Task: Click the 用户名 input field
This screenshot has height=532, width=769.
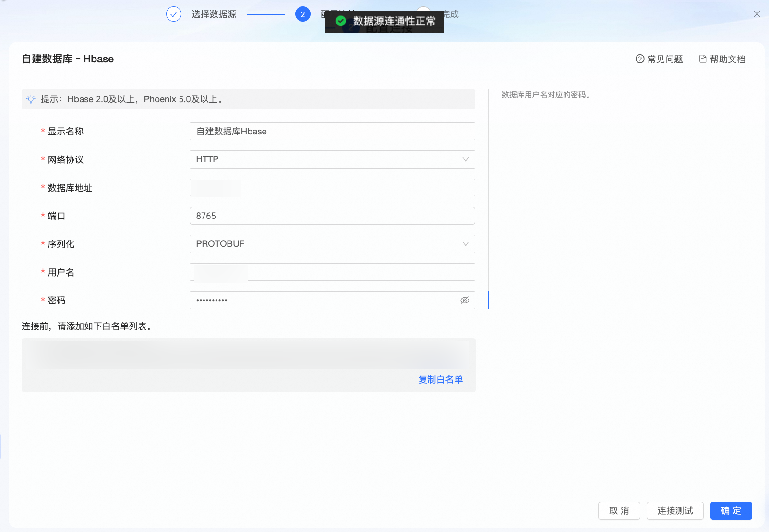Action: (332, 272)
